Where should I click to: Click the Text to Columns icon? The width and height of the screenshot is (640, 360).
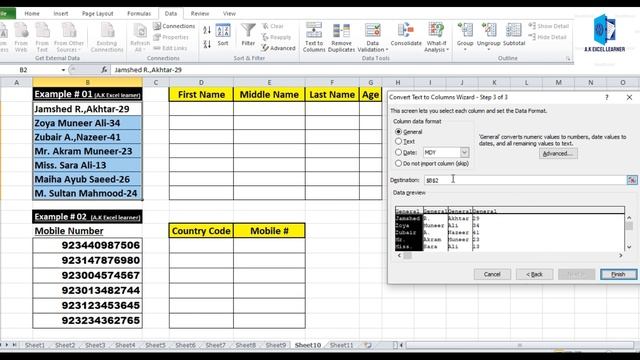coord(313,37)
